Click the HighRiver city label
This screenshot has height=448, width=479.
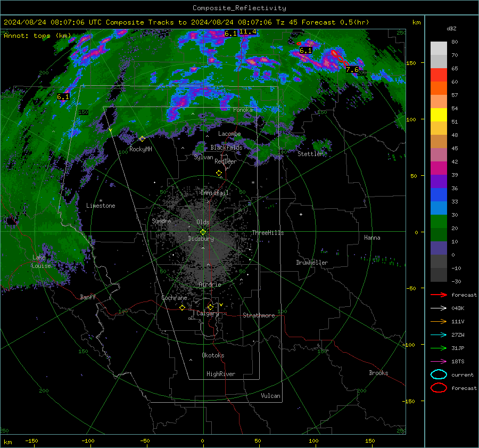pos(221,374)
